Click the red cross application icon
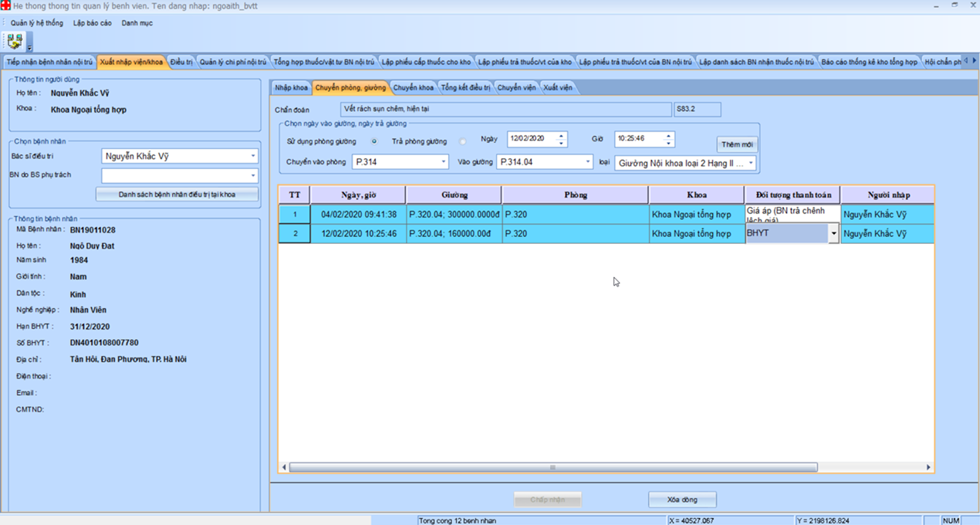The height and width of the screenshot is (525, 980). pyautogui.click(x=6, y=5)
